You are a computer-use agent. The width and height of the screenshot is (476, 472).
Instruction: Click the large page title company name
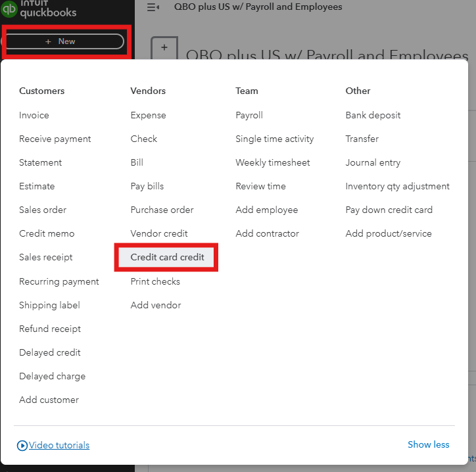click(x=327, y=55)
